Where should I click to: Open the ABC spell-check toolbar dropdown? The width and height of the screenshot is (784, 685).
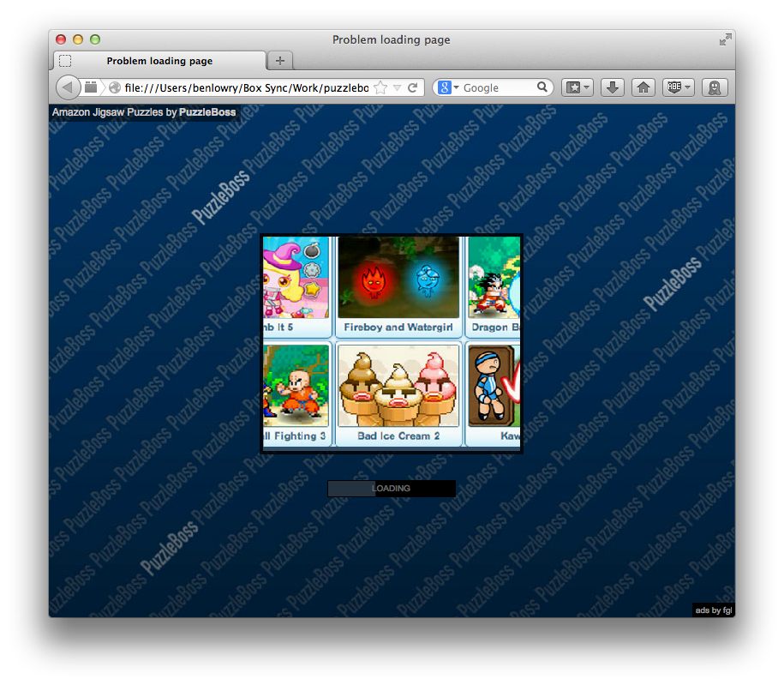coord(678,87)
